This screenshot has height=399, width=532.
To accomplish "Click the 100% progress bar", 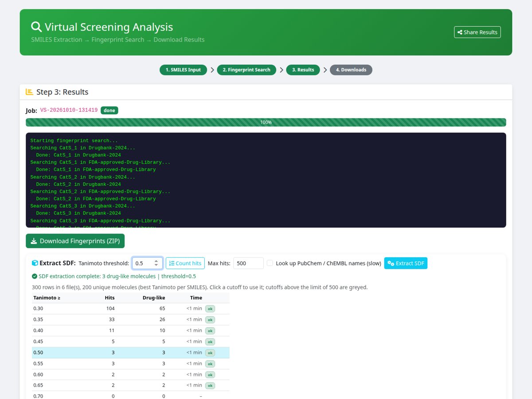I will [266, 122].
